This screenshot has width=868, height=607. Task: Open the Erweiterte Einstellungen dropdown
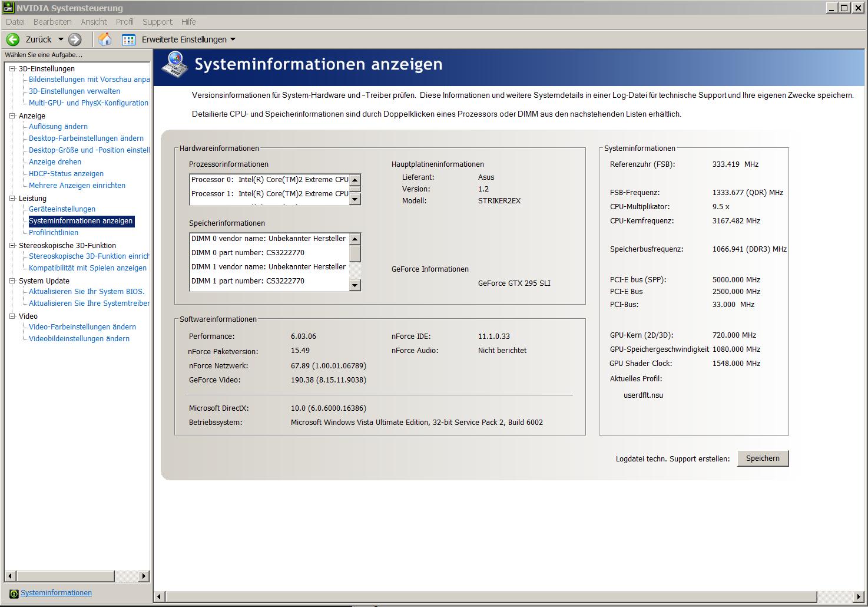[x=233, y=39]
